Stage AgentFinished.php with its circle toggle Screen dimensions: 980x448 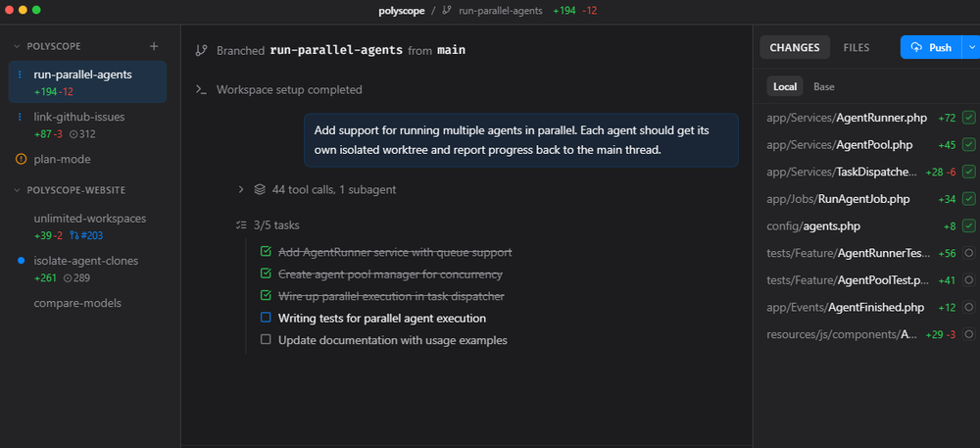[969, 308]
